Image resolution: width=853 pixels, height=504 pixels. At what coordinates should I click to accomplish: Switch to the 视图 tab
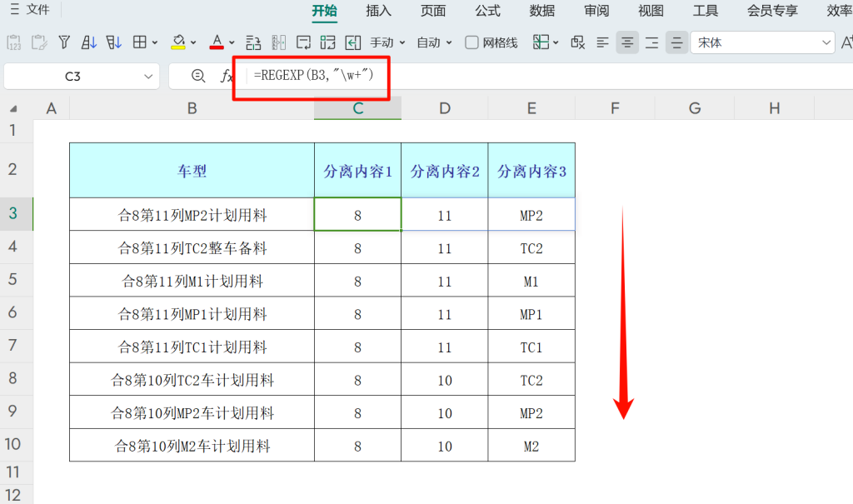point(651,10)
